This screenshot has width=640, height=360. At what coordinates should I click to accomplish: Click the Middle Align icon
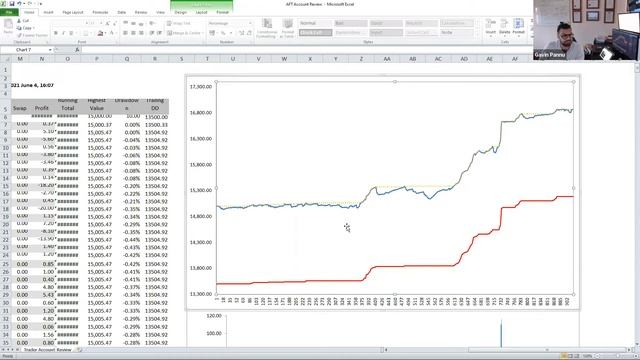[x=133, y=23]
